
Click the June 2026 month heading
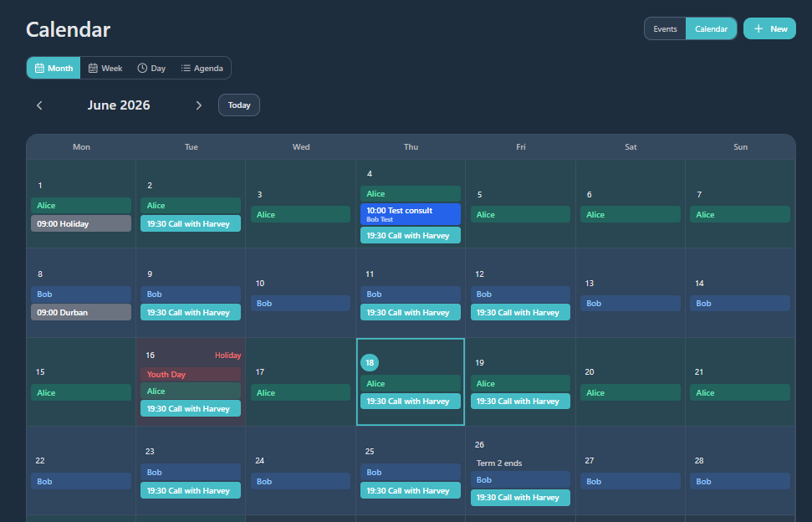pos(119,105)
